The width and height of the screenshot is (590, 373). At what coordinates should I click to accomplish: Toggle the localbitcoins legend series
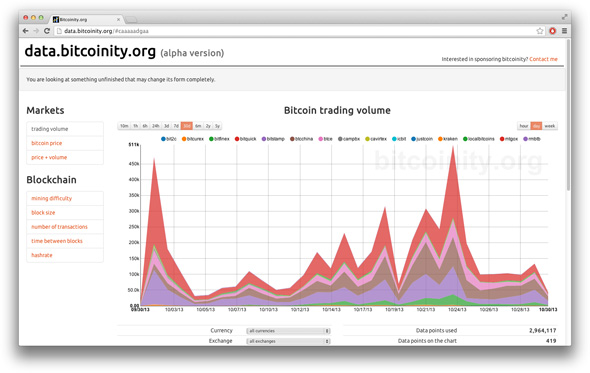point(479,139)
